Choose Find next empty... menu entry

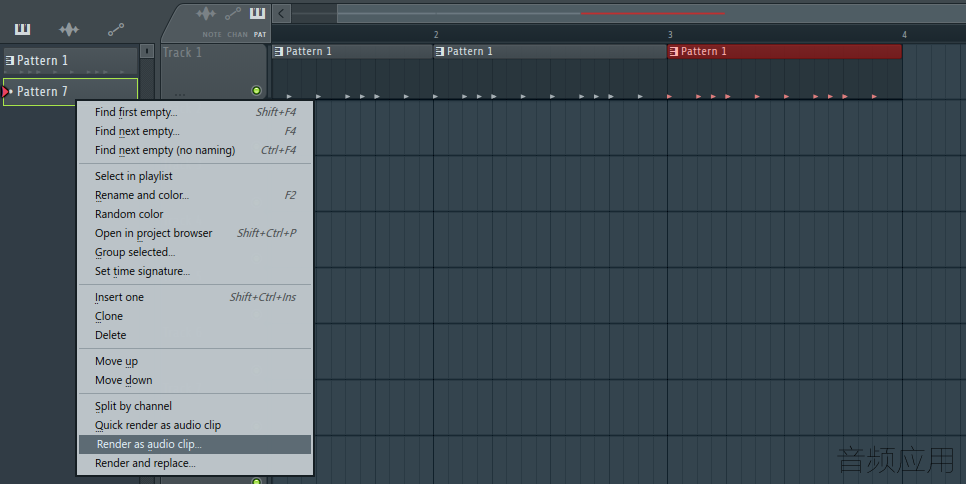click(195, 131)
